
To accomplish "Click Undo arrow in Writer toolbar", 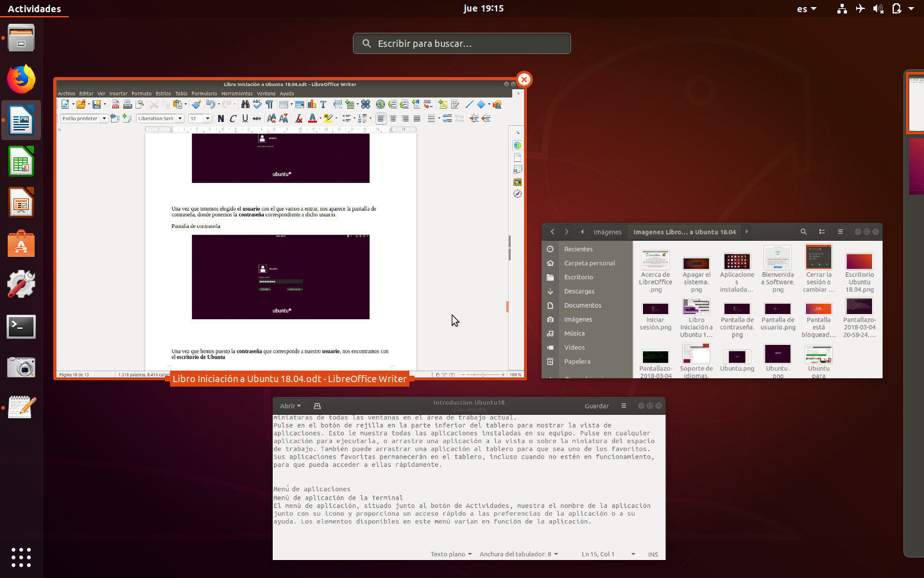I will click(x=210, y=104).
